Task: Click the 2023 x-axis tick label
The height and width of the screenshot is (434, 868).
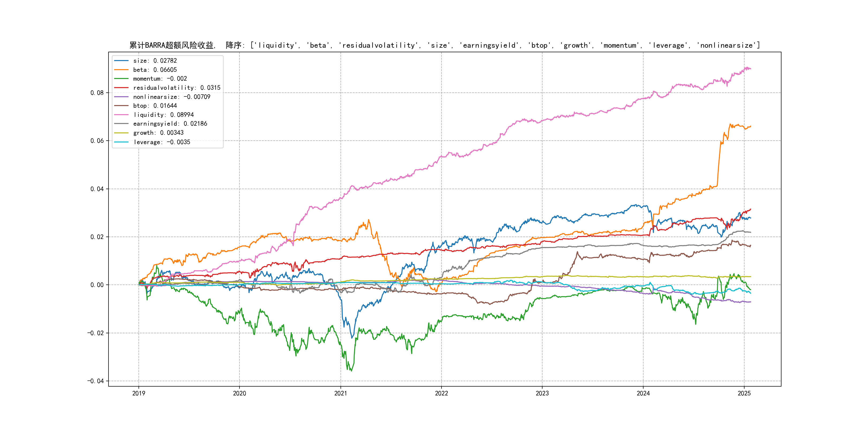Action: pos(542,393)
